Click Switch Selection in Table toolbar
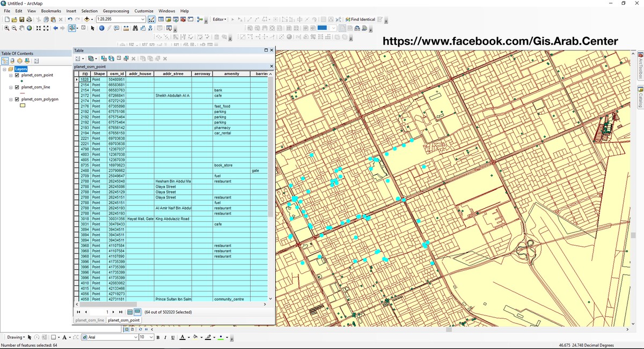Viewport: 644px width, 349px height. click(x=111, y=58)
